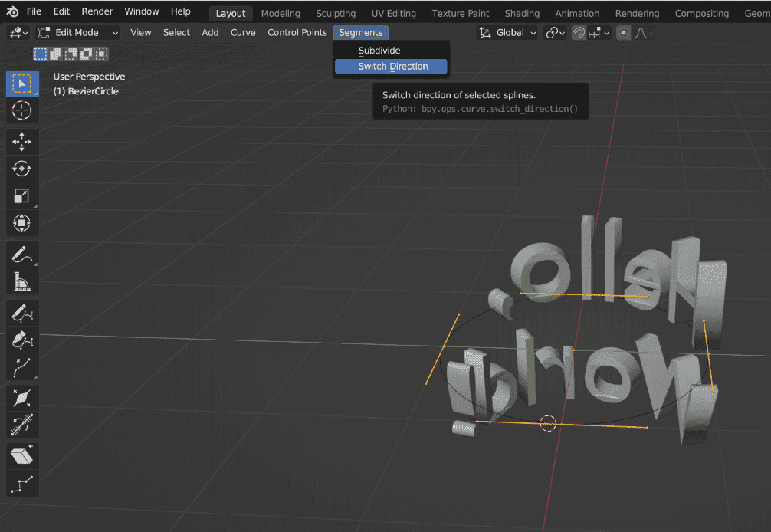Open the Edit menu
771x532 pixels.
pos(61,11)
